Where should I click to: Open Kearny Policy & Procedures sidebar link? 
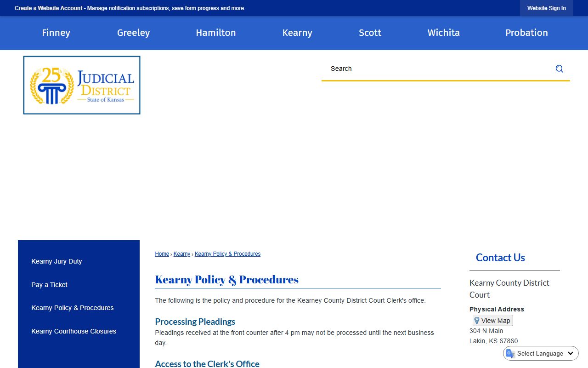click(x=73, y=308)
